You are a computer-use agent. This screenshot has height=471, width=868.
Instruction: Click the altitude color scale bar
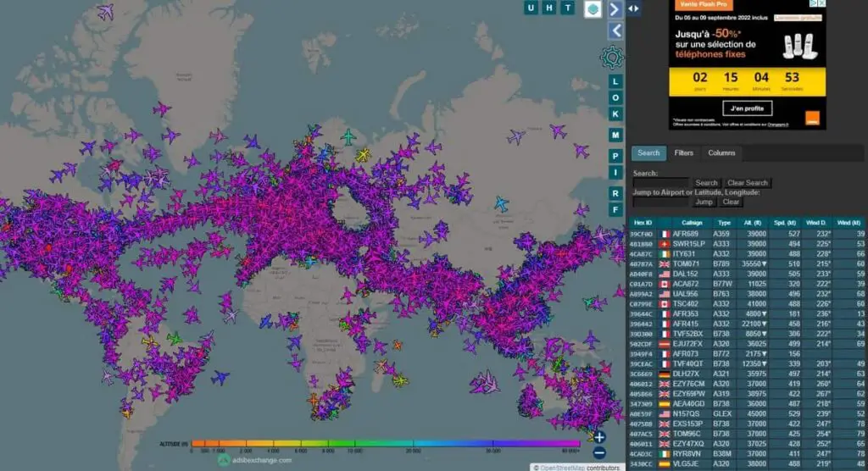pos(386,443)
